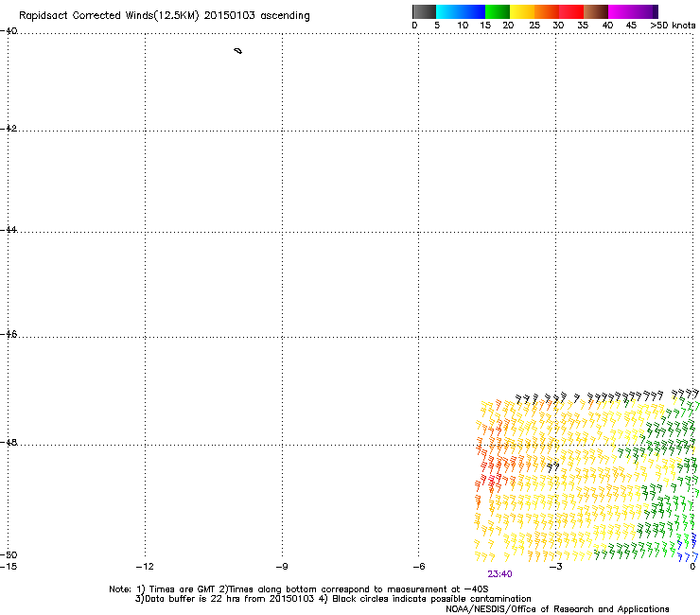
Task: Click the blue wind barbs at the swath's bottom right
Action: point(688,547)
